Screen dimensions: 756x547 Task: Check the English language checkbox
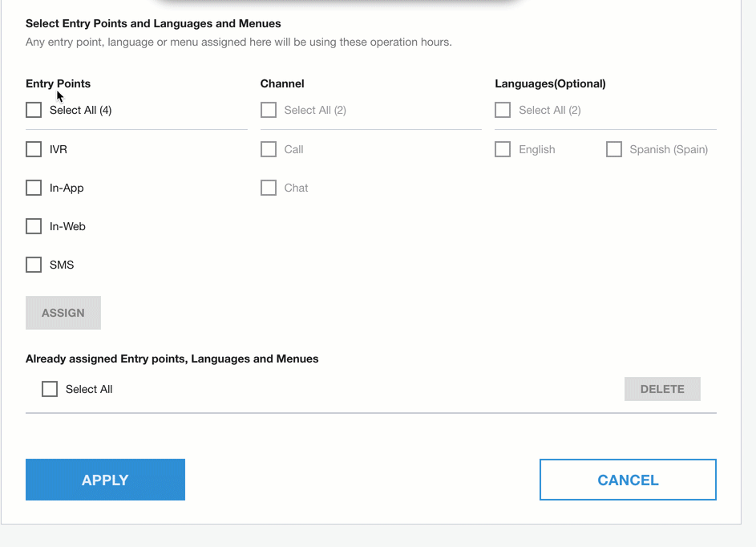click(502, 148)
